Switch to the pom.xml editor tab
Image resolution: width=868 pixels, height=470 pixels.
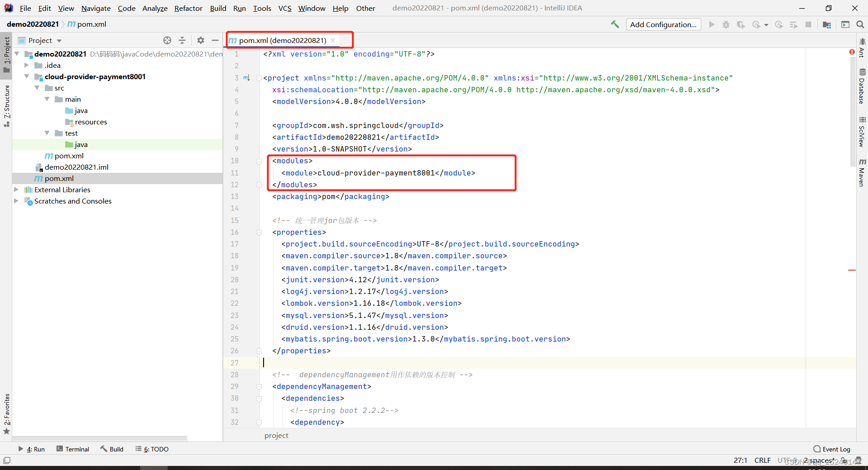point(278,40)
